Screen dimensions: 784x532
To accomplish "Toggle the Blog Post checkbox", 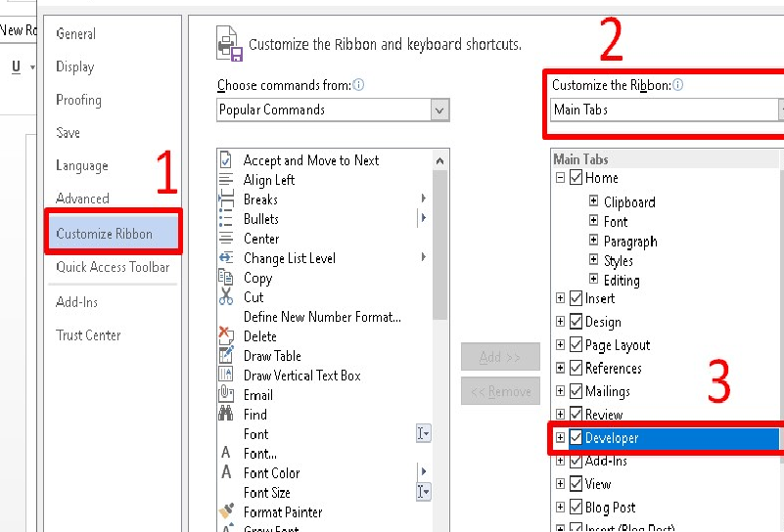I will click(x=576, y=507).
